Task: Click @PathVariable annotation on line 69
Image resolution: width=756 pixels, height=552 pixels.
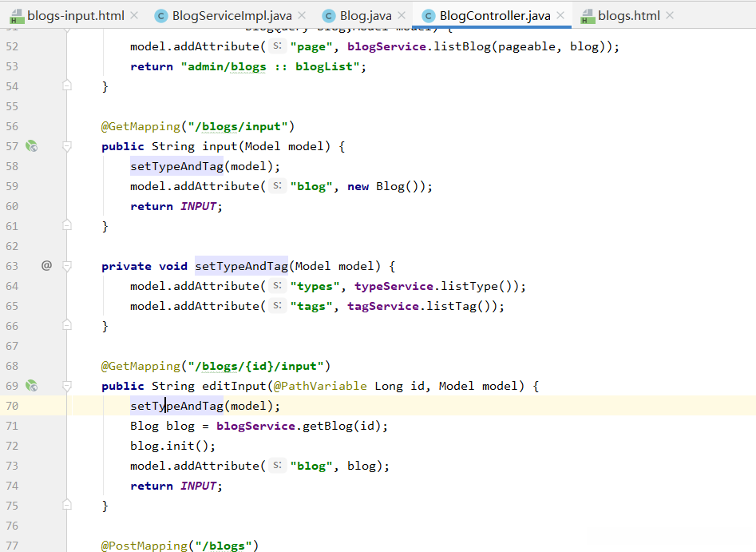Action: pyautogui.click(x=320, y=386)
